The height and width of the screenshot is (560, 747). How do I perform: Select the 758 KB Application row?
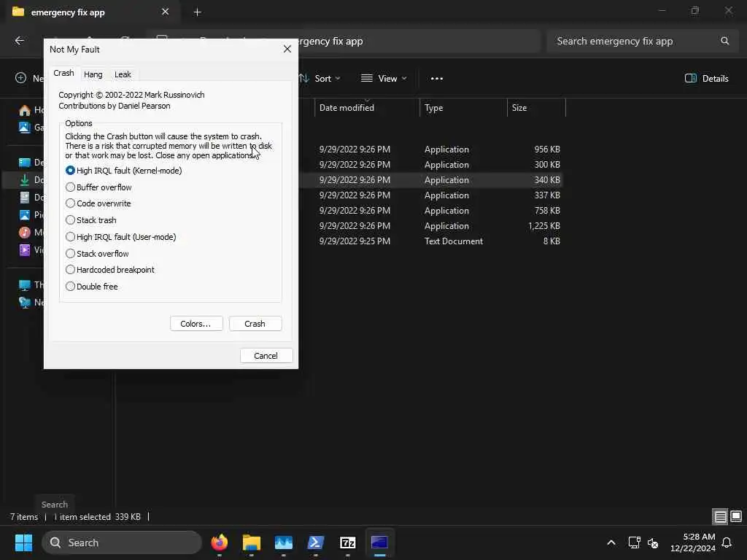tap(431, 211)
